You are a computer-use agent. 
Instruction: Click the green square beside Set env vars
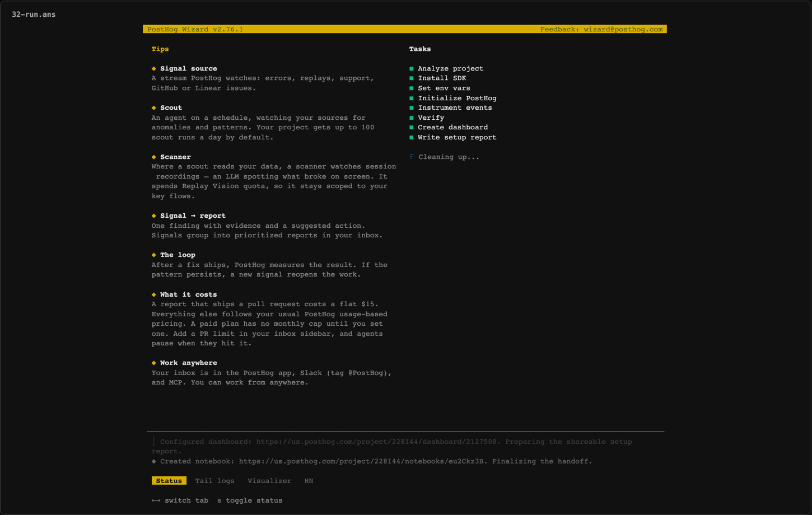click(412, 88)
